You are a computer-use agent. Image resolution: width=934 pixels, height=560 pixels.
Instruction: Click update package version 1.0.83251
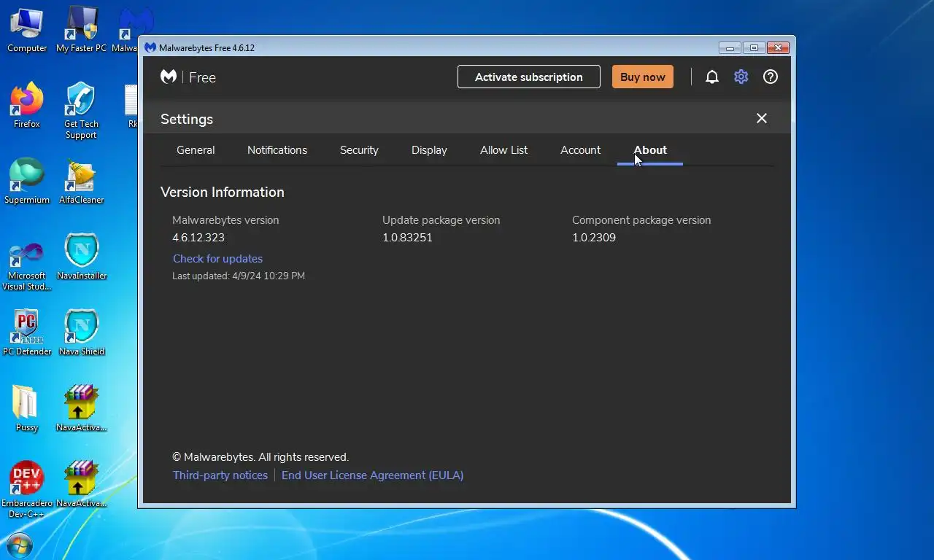(407, 238)
